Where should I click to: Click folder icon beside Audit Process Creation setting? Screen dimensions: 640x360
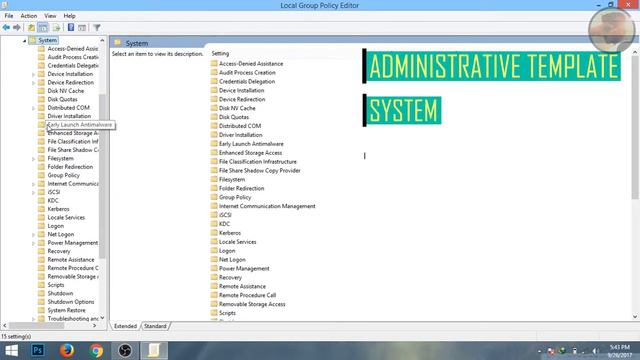click(214, 72)
